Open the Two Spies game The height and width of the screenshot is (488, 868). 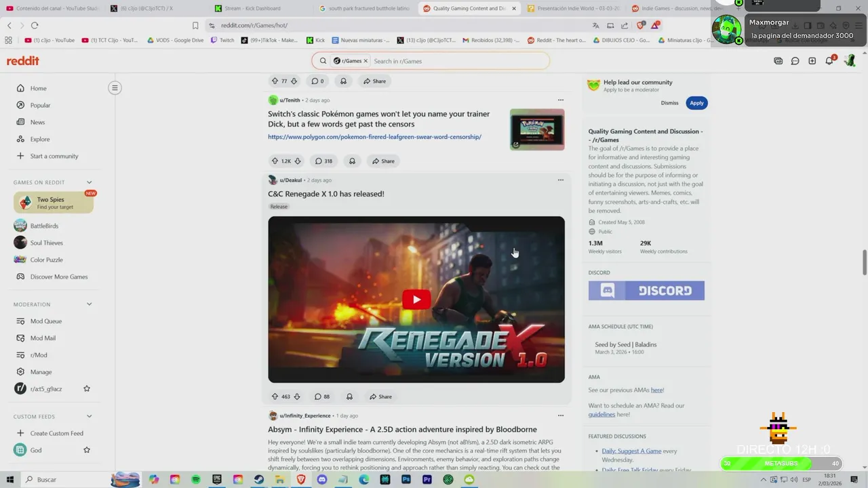[x=54, y=203]
